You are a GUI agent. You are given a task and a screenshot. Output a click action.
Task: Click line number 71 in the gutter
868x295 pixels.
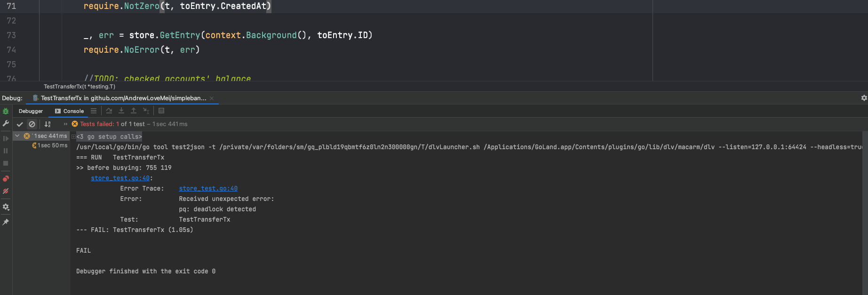11,6
